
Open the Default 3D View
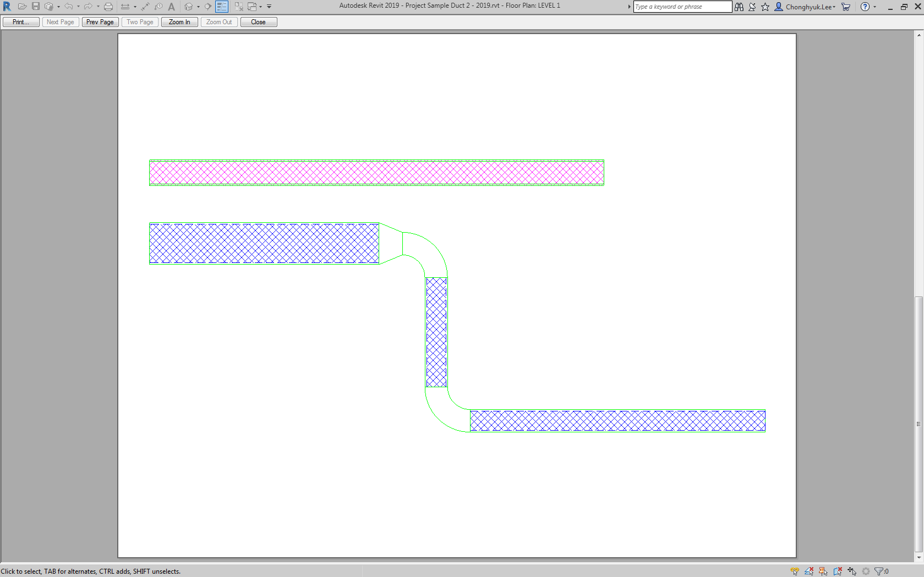coord(188,7)
